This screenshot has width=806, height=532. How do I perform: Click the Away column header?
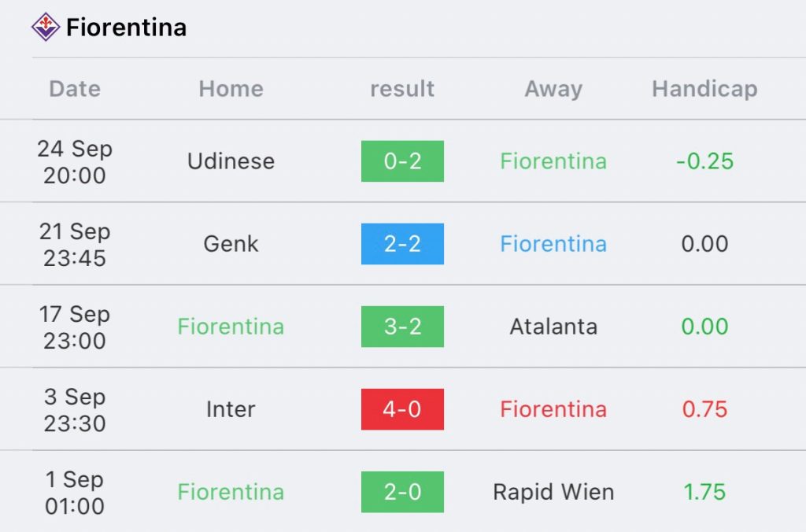pyautogui.click(x=553, y=89)
